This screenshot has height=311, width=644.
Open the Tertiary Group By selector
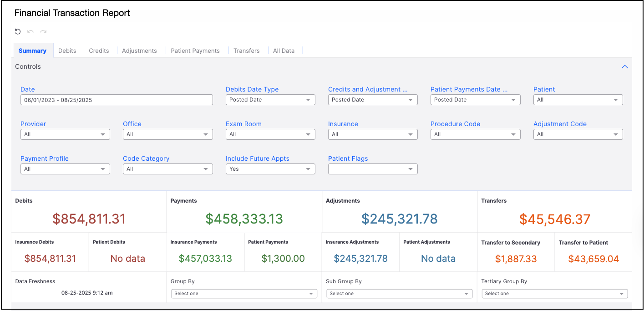tap(555, 294)
